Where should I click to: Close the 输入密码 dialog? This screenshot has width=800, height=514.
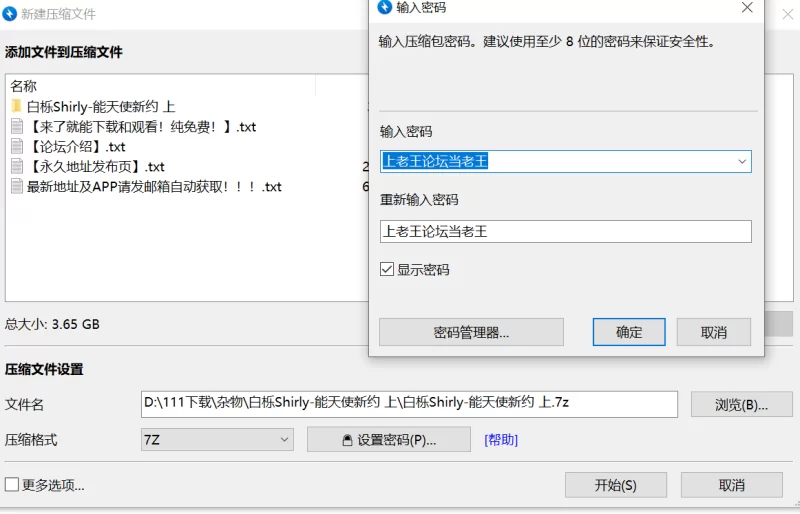pos(747,7)
